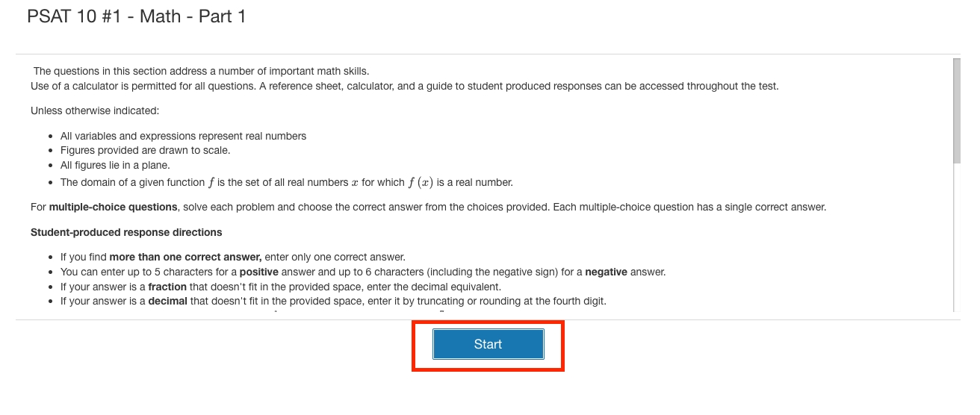
Task: Click the bold word "decimal"
Action: tap(167, 302)
